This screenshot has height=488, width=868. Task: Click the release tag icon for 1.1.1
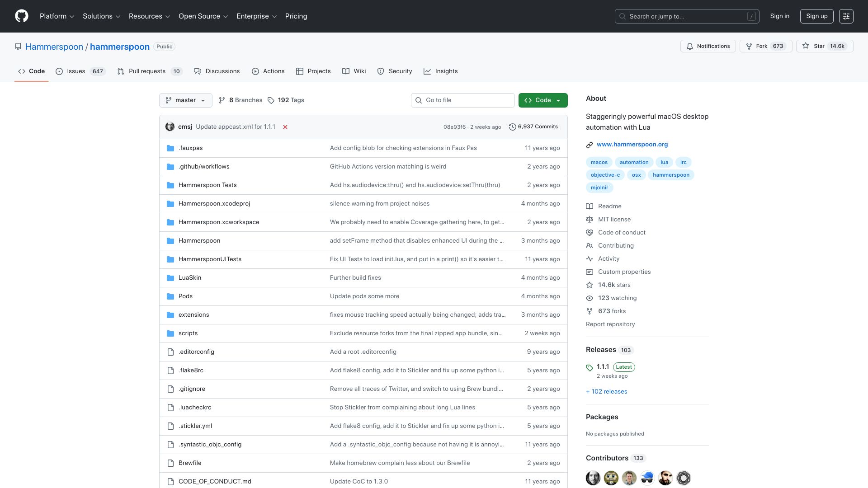click(590, 368)
